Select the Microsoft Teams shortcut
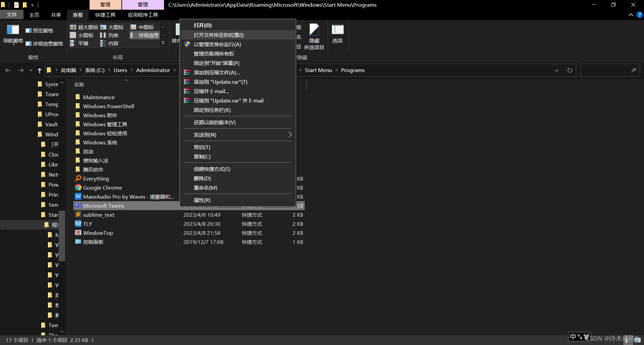This screenshot has width=644, height=345. click(x=103, y=206)
